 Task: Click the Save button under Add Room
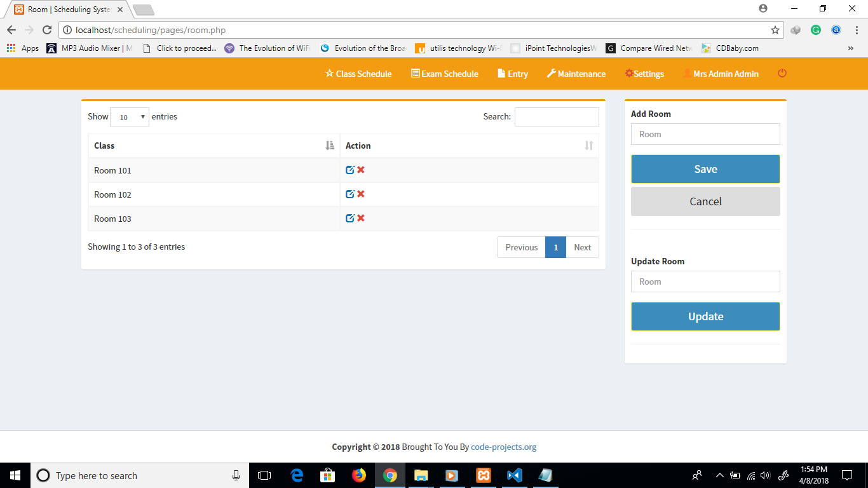pos(705,169)
